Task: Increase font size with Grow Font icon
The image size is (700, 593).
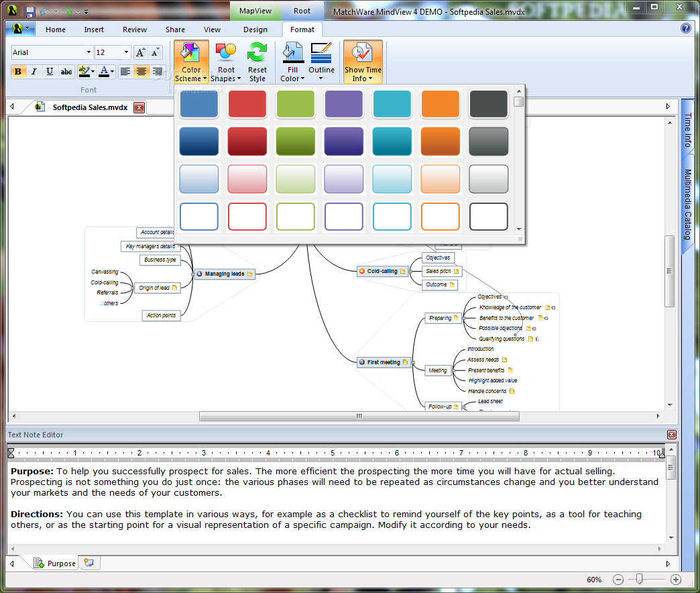Action: (140, 52)
